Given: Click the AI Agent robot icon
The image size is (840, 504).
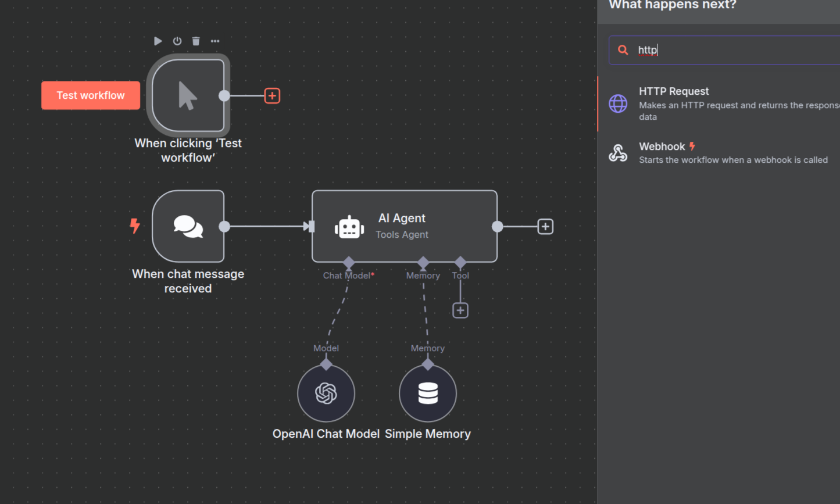Looking at the screenshot, I should point(349,227).
